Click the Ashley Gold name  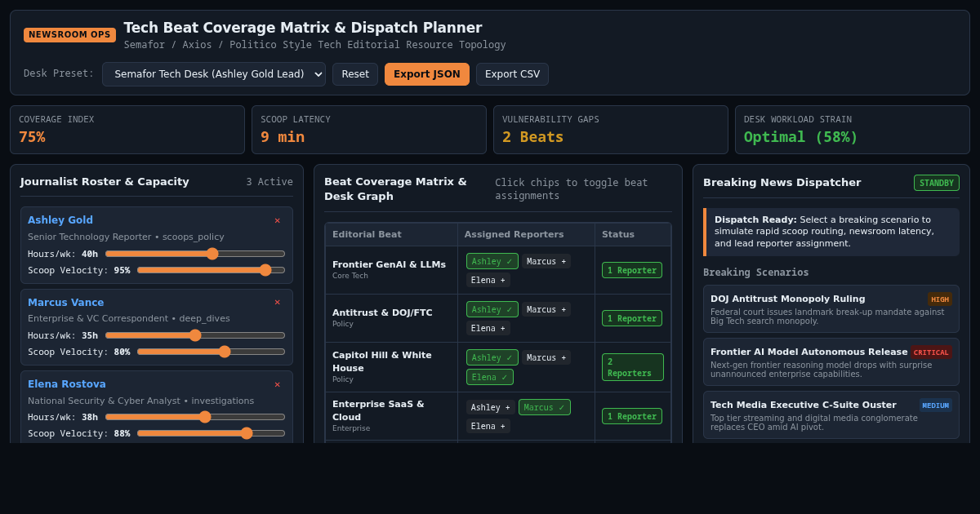point(60,220)
